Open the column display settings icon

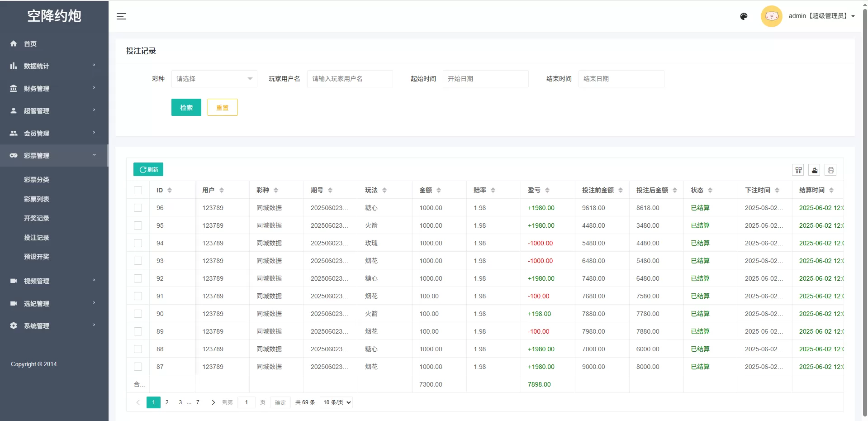(x=798, y=170)
